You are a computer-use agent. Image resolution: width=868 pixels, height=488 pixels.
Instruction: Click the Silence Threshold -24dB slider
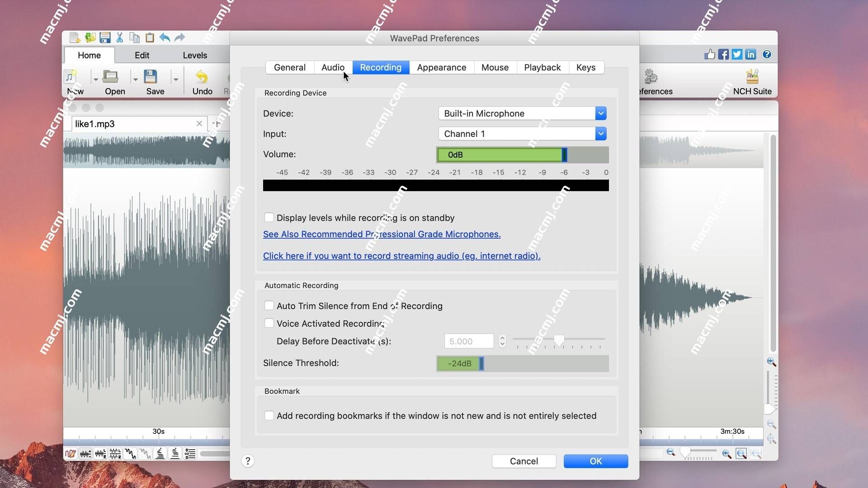coord(523,363)
